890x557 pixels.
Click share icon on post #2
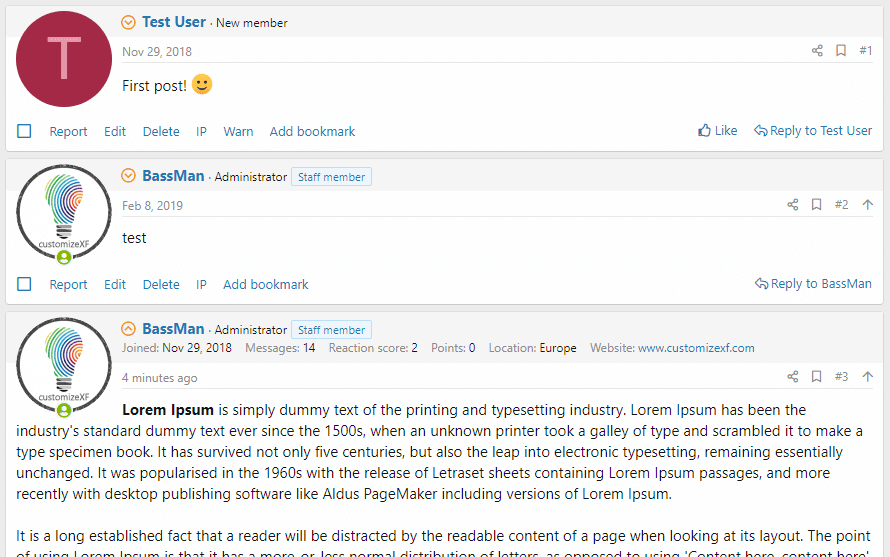tap(793, 205)
